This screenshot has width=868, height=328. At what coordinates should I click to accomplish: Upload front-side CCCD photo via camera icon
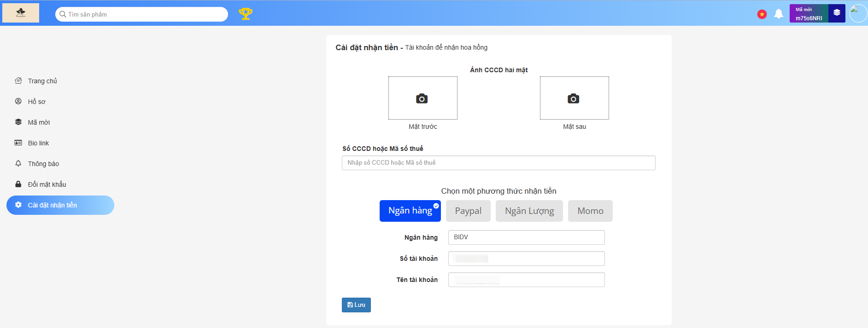click(x=422, y=98)
